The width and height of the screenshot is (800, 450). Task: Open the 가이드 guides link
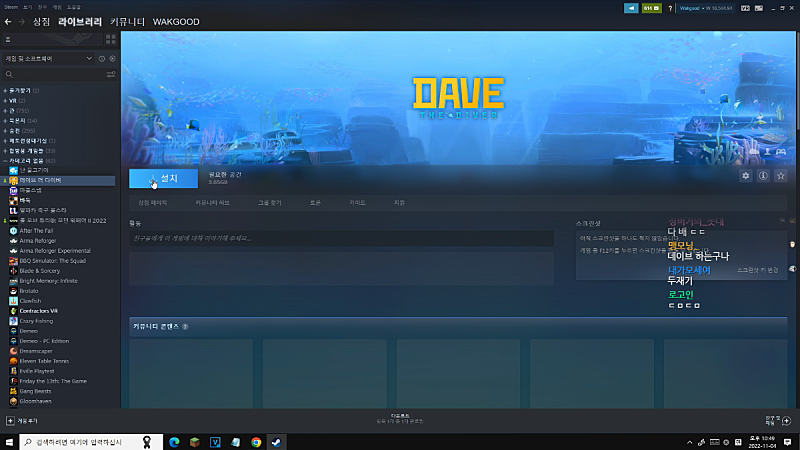coord(357,203)
